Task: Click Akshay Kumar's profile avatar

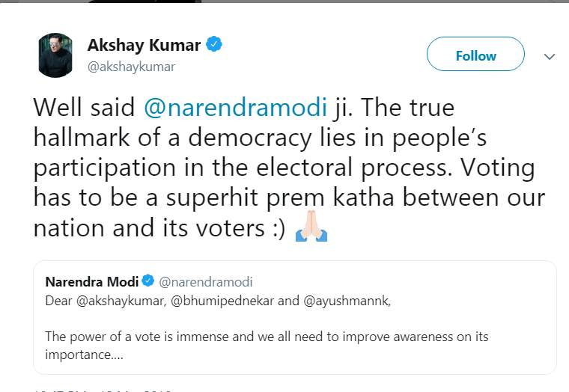Action: point(55,55)
